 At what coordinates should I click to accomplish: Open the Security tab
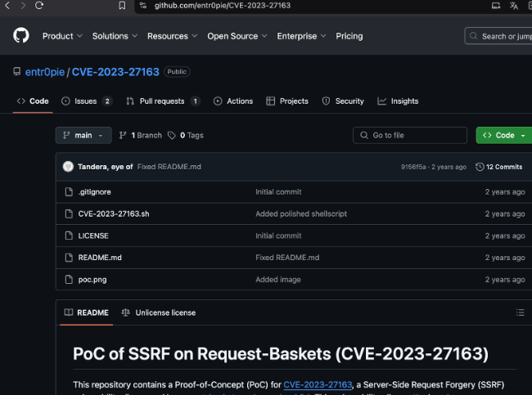(x=343, y=101)
